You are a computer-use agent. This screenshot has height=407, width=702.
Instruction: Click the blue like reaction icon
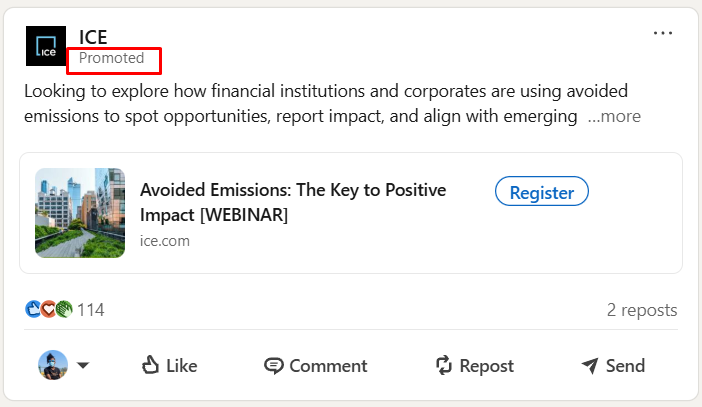33,309
